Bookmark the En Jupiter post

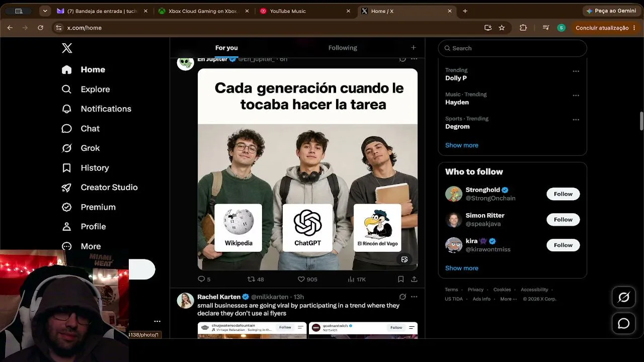[x=401, y=279]
